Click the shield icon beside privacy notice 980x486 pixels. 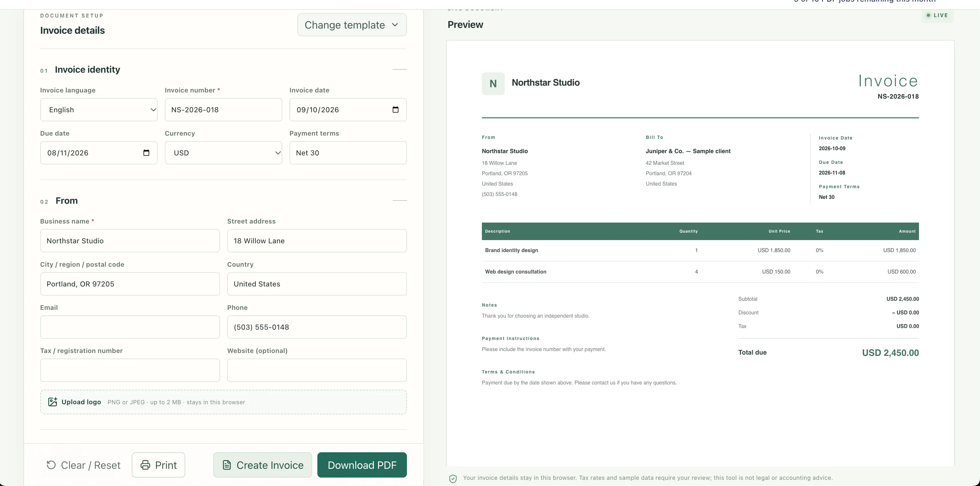(x=453, y=479)
